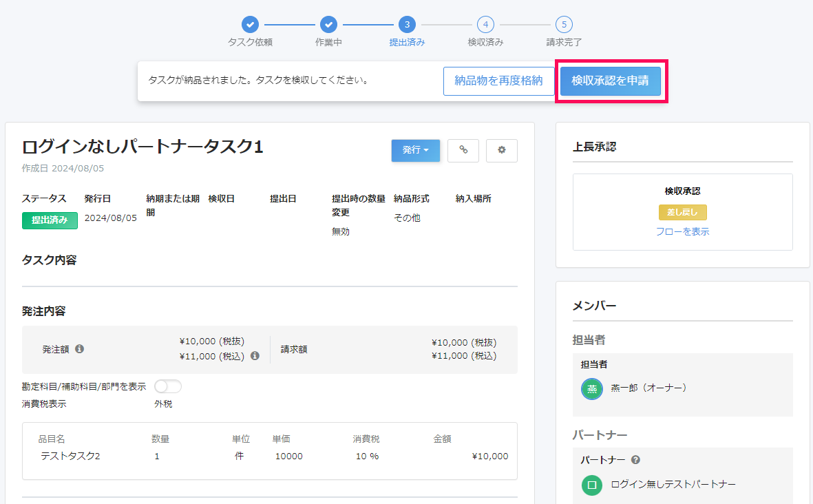Click the 請求額 label
Screen dimensions: 813x504
pyautogui.click(x=294, y=350)
